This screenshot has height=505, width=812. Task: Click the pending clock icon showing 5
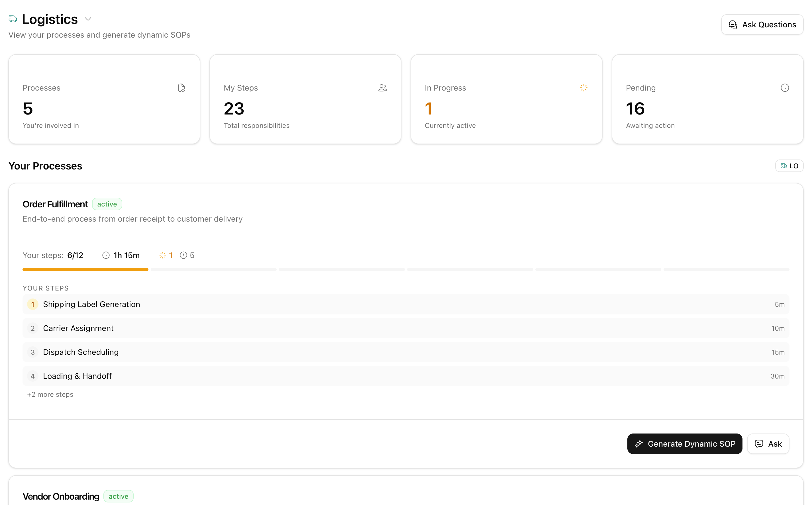(183, 255)
